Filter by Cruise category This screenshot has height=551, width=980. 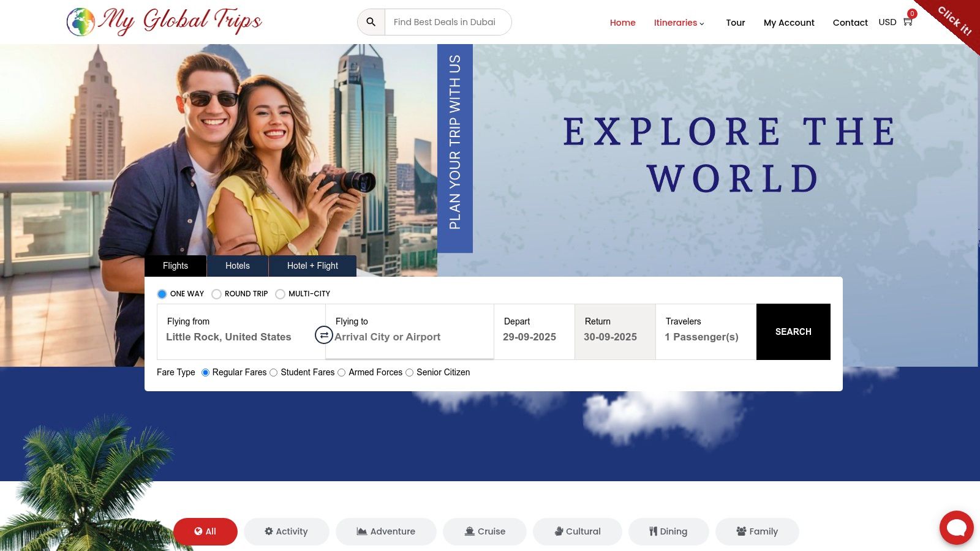pyautogui.click(x=484, y=531)
